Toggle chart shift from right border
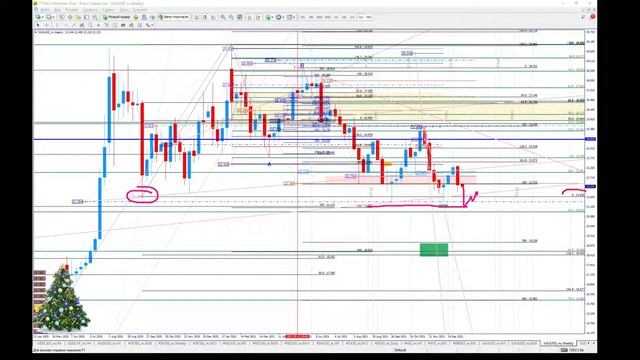Viewport: 640px width, 360px height. click(258, 17)
